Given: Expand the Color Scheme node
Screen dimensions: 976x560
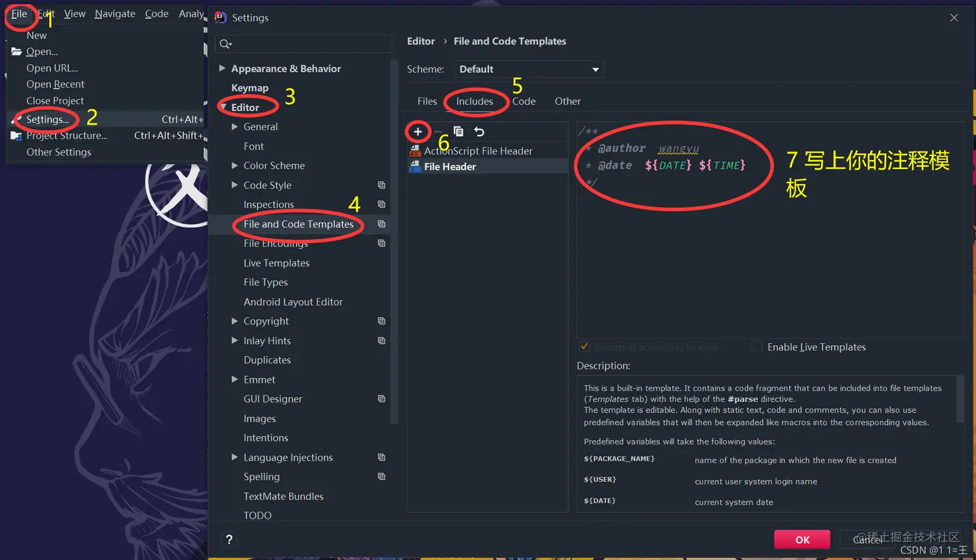Looking at the screenshot, I should pos(235,166).
